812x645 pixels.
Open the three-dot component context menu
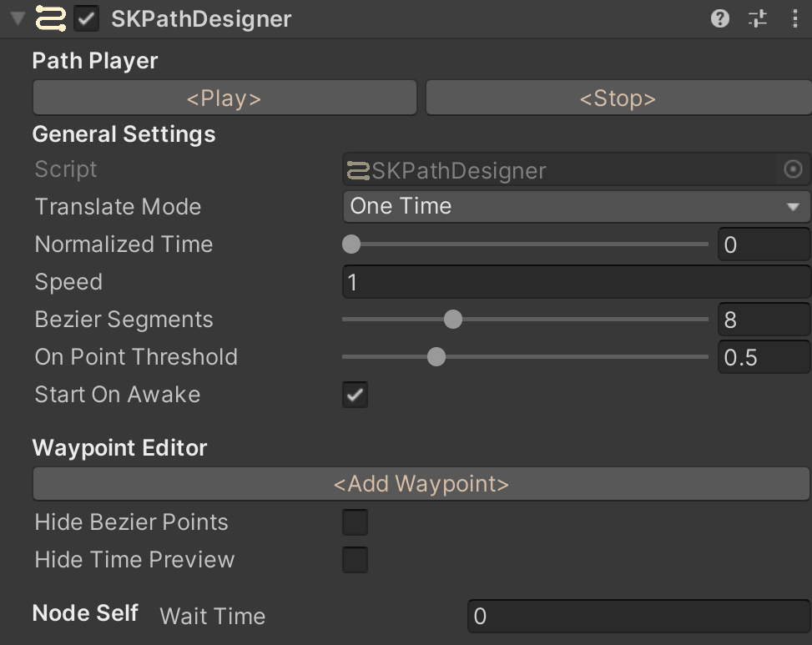pyautogui.click(x=794, y=18)
